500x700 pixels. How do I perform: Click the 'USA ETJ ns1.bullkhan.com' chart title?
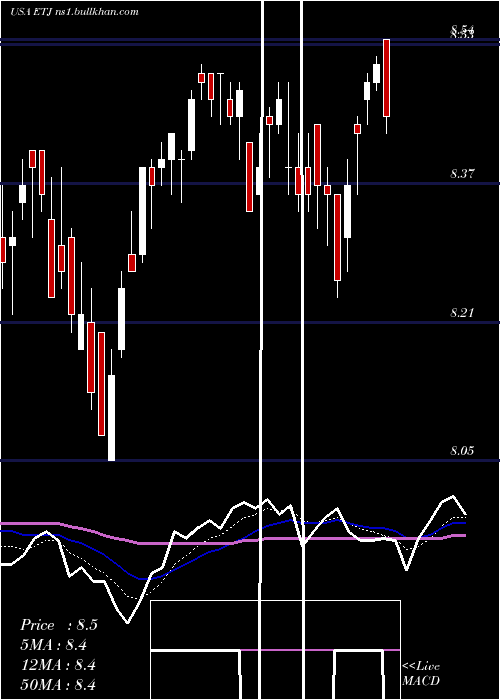[74, 11]
